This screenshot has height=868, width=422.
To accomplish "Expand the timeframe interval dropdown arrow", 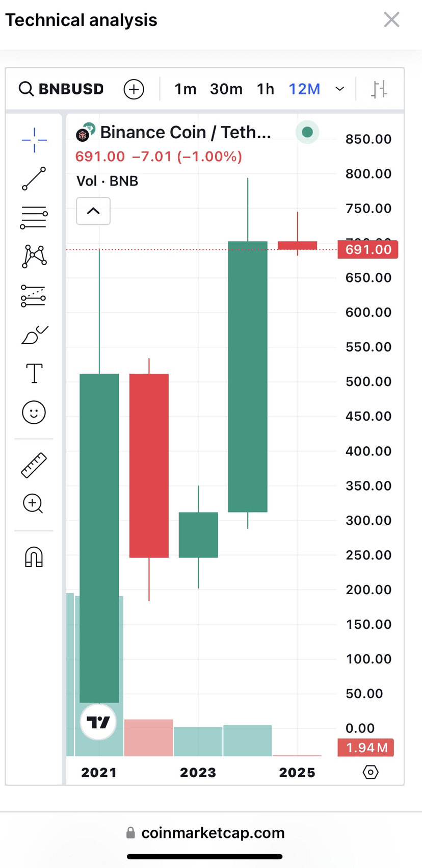I will coord(339,89).
